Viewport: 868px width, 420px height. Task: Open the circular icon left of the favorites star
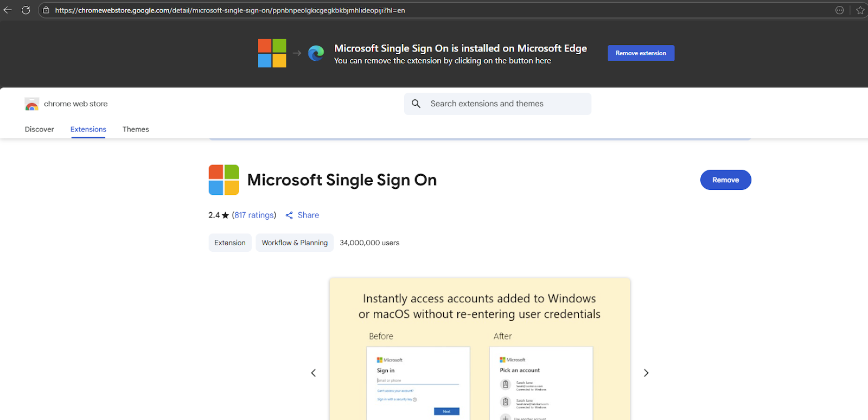(839, 10)
